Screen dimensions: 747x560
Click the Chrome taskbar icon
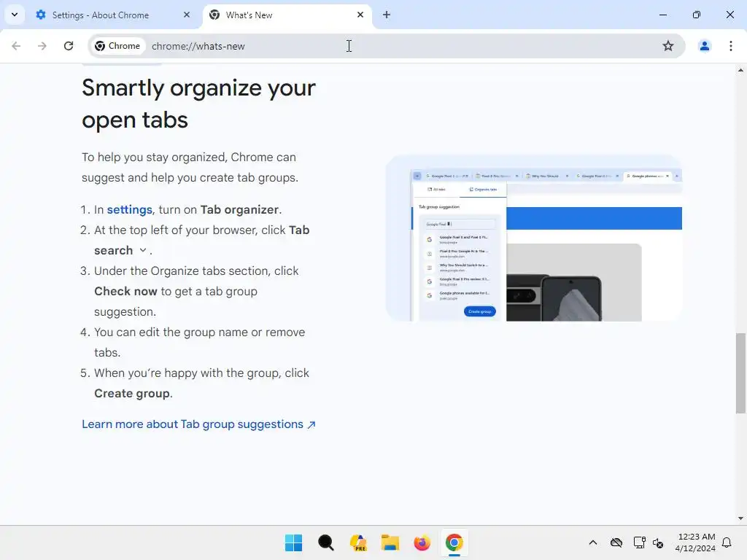point(454,542)
